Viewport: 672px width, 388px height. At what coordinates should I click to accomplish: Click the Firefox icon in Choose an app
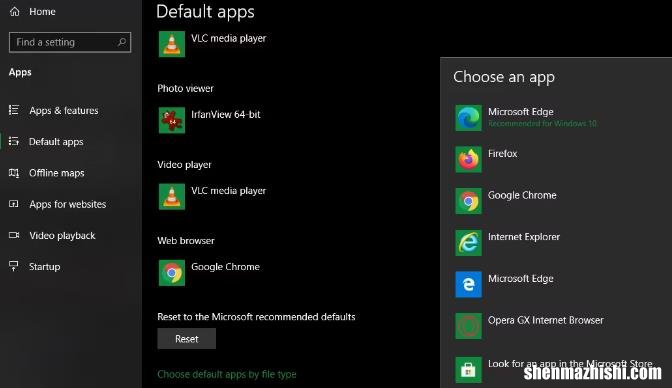click(x=468, y=159)
